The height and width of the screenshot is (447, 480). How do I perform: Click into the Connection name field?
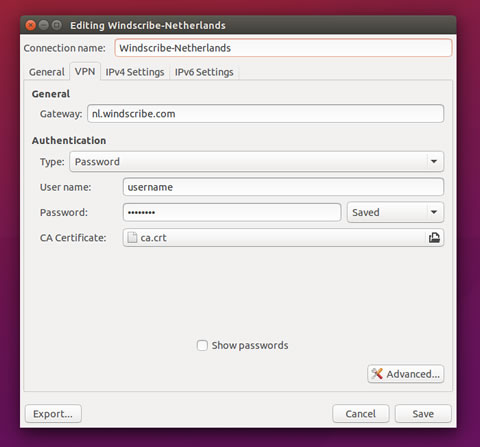click(x=283, y=48)
